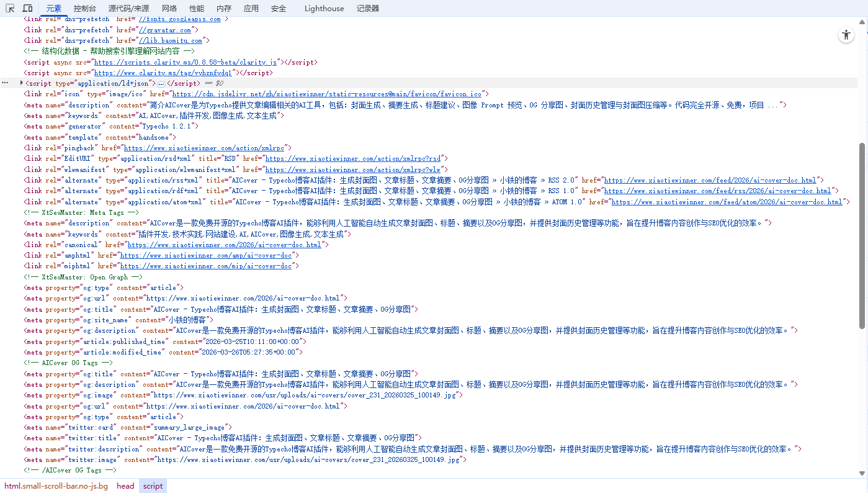
Task: Open the pingback xmlrpc href link
Action: [204, 148]
